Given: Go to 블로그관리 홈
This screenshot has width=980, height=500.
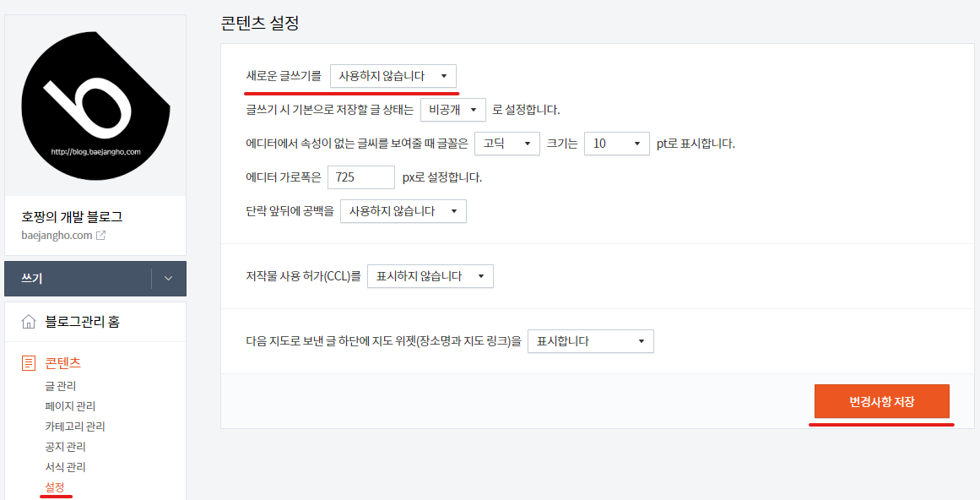Looking at the screenshot, I should coord(82,322).
